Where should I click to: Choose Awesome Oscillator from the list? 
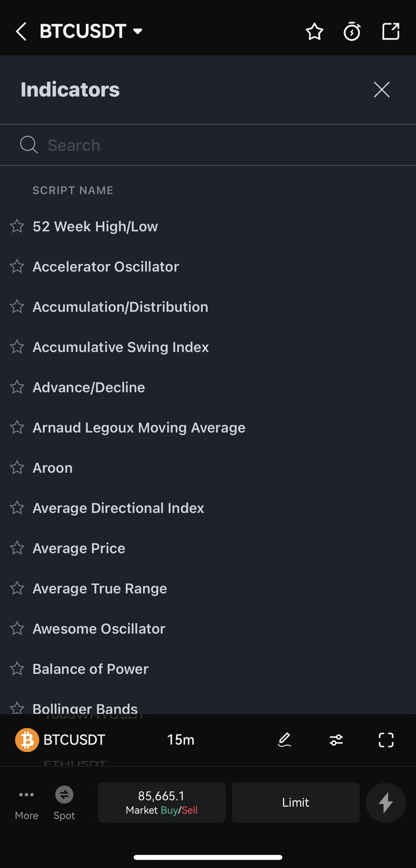pyautogui.click(x=99, y=629)
